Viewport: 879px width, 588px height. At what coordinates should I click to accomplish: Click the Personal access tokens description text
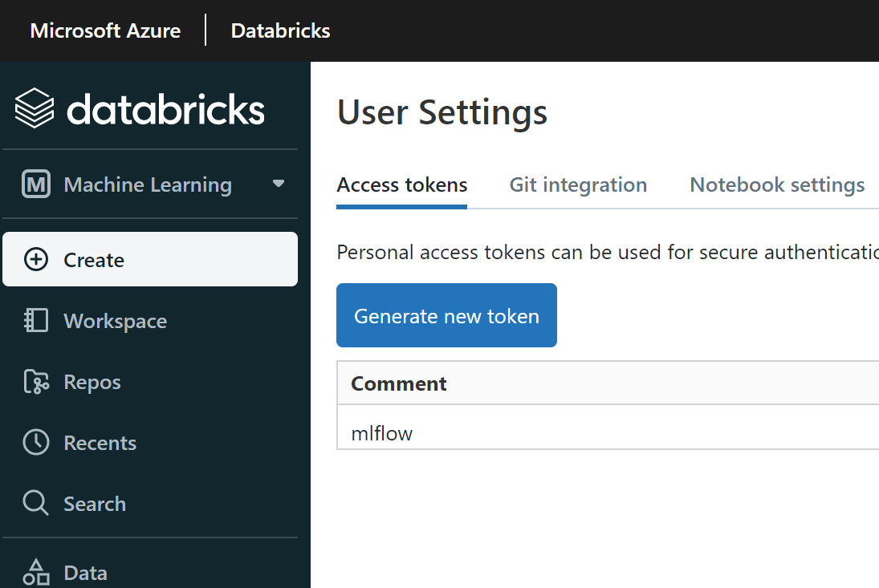point(608,252)
